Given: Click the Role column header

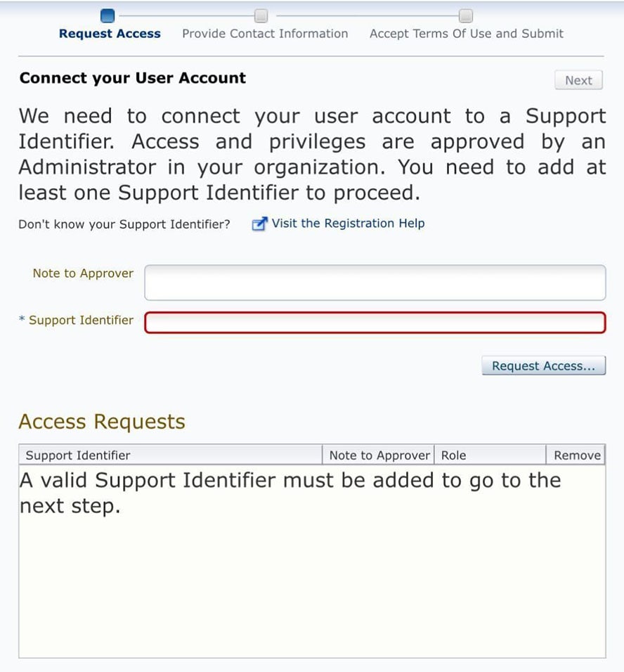Looking at the screenshot, I should click(x=454, y=455).
